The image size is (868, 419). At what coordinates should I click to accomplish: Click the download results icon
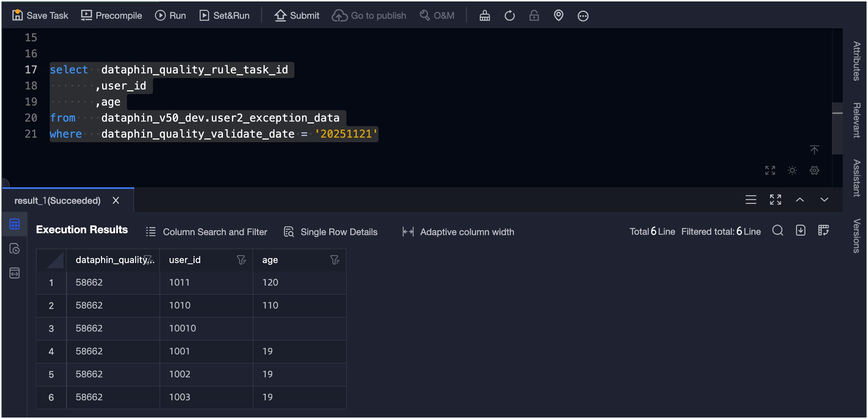[801, 231]
